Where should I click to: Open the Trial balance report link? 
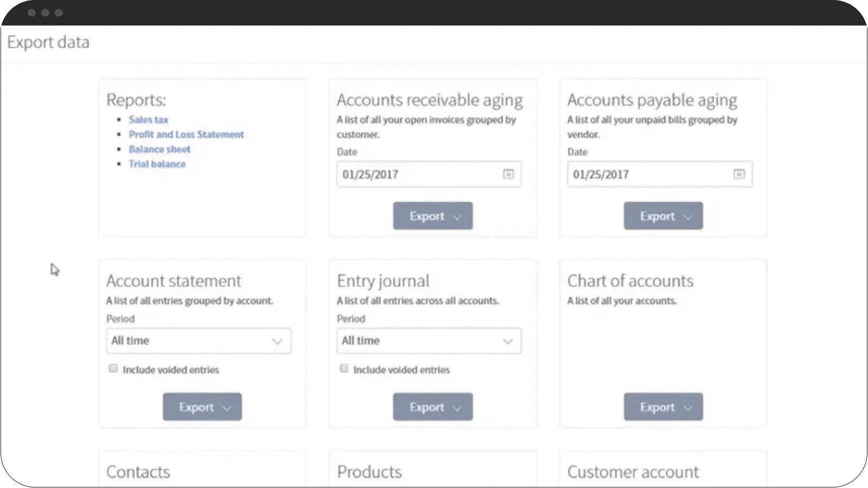click(157, 164)
